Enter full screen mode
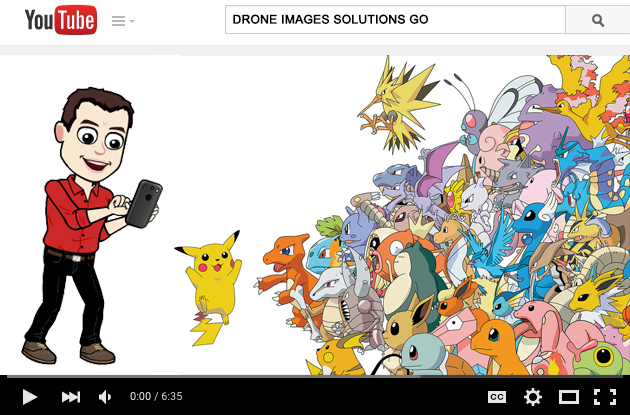The height and width of the screenshot is (415, 630). (605, 397)
